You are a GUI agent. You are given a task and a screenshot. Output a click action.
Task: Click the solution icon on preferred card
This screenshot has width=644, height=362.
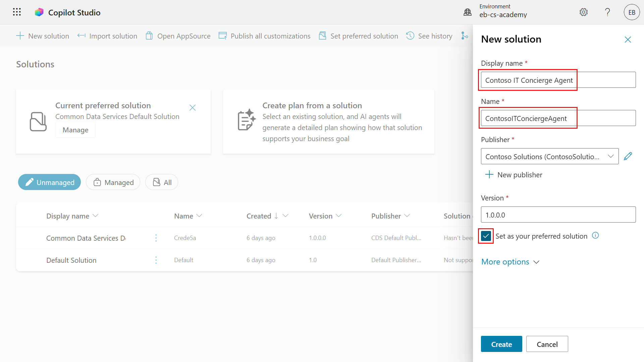(38, 122)
